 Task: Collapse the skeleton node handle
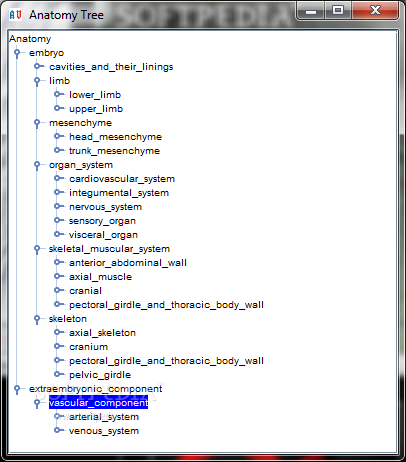(x=37, y=319)
